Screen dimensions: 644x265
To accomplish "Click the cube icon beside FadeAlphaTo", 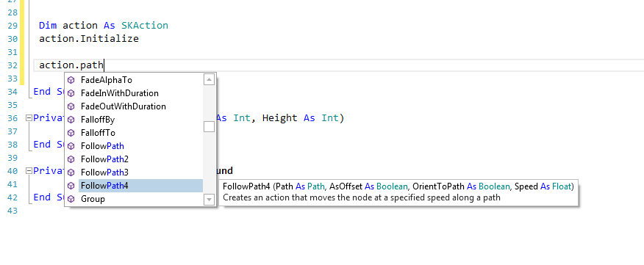I will [x=71, y=80].
